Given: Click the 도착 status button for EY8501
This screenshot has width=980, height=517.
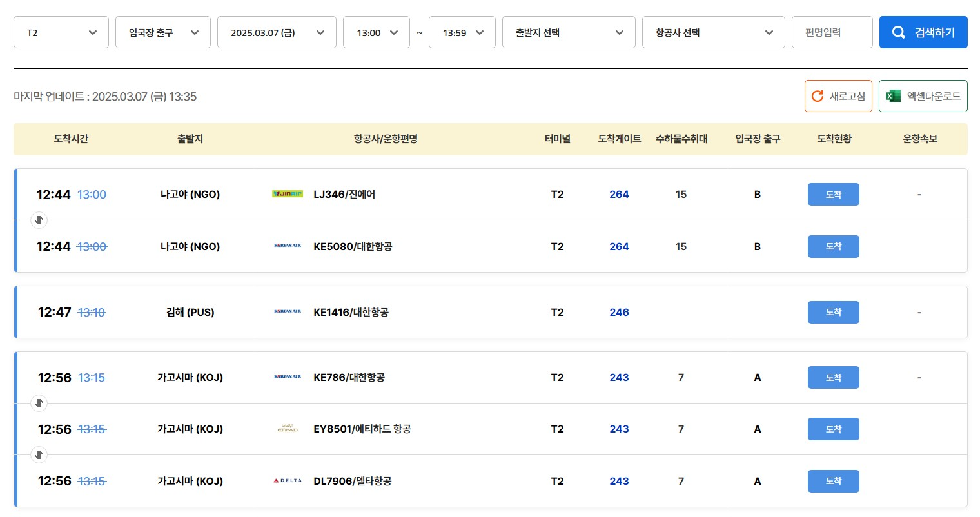Looking at the screenshot, I should (x=834, y=429).
